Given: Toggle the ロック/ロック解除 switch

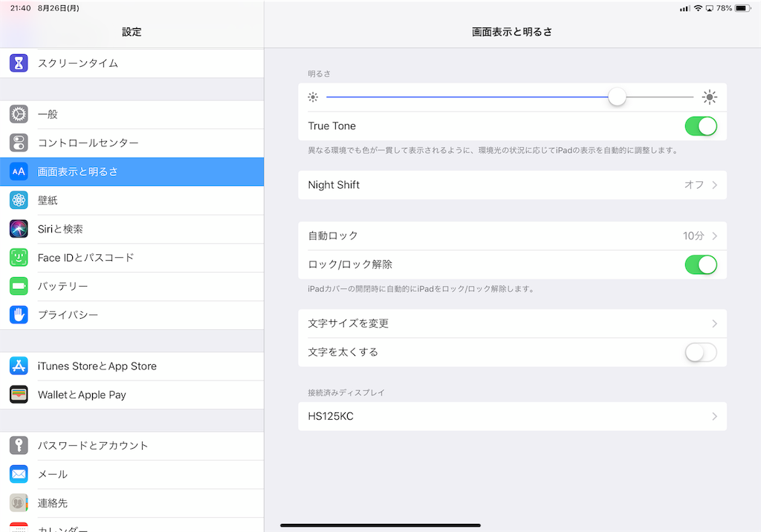Looking at the screenshot, I should (701, 265).
